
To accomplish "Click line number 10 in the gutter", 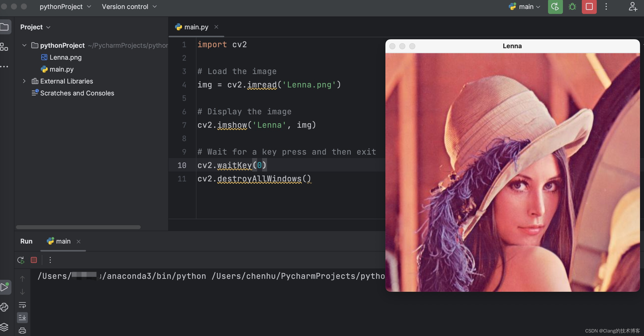I will point(182,165).
